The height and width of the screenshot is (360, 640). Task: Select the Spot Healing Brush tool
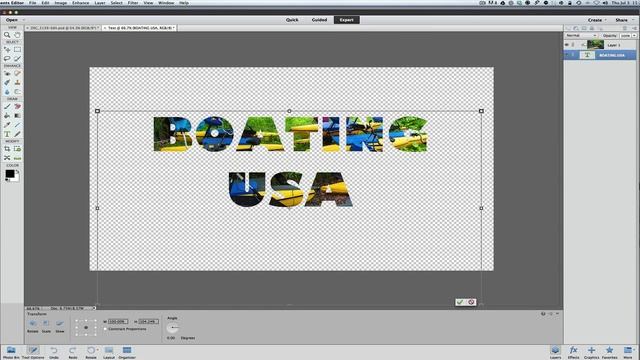(x=17, y=73)
